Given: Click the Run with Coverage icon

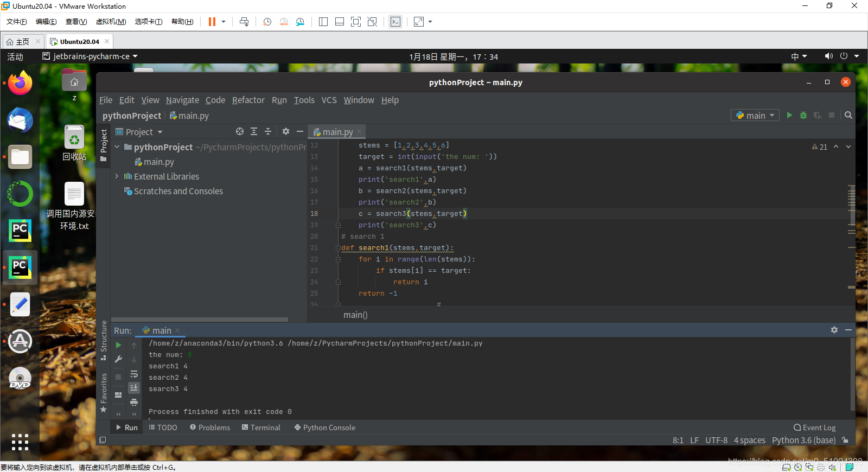Looking at the screenshot, I should pyautogui.click(x=818, y=115).
